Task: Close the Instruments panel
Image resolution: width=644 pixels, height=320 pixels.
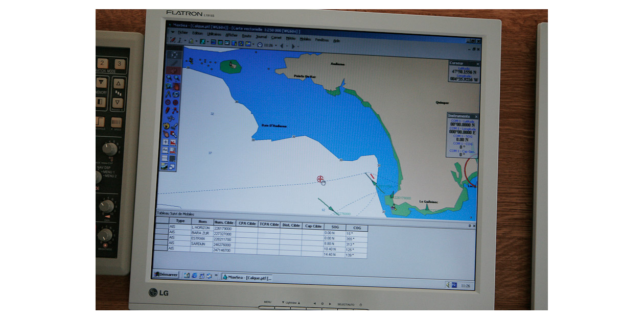Action: (476, 116)
